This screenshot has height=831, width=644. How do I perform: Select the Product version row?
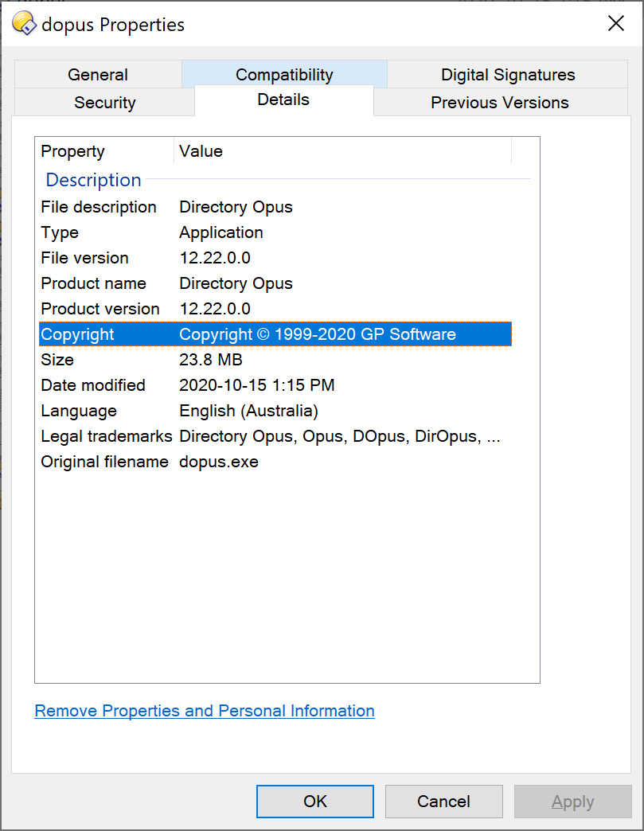pyautogui.click(x=275, y=309)
